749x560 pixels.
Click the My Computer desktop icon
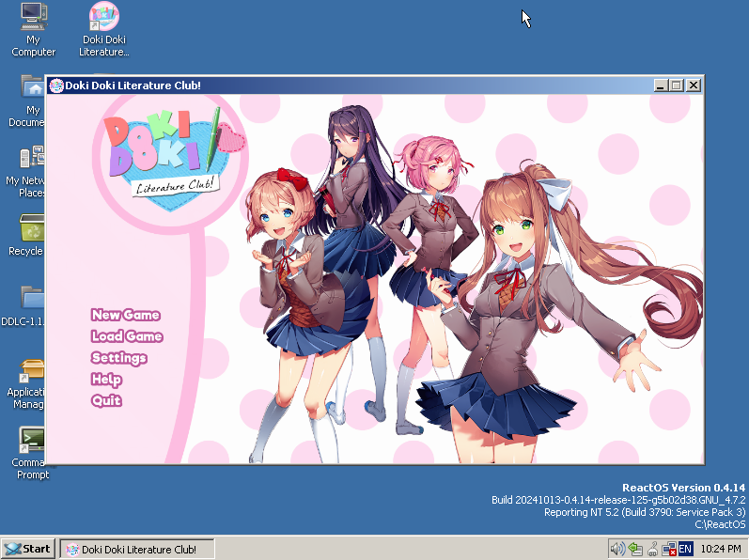[x=34, y=30]
